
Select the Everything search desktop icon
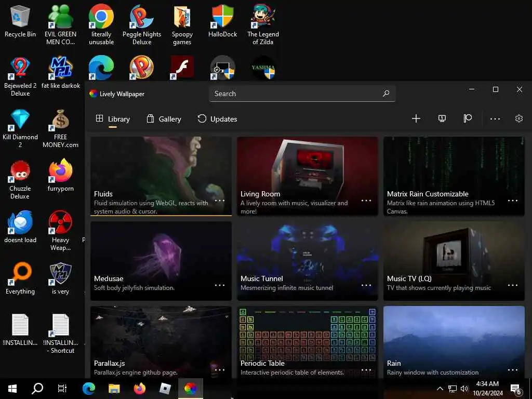point(20,278)
